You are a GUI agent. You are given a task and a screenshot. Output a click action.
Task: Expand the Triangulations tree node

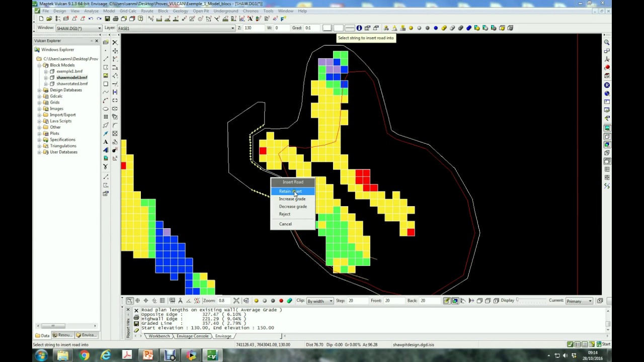[x=39, y=146]
